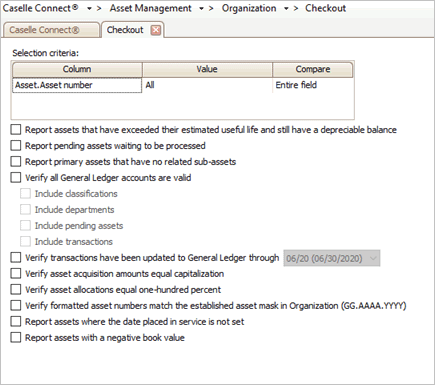
Task: Toggle the Include transactions checkbox
Action: [x=25, y=242]
